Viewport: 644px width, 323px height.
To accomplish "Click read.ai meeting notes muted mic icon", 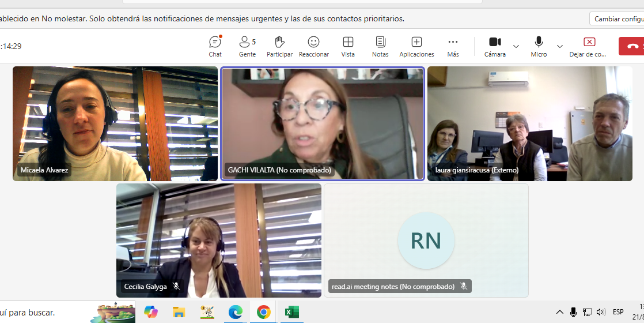I will 464,286.
